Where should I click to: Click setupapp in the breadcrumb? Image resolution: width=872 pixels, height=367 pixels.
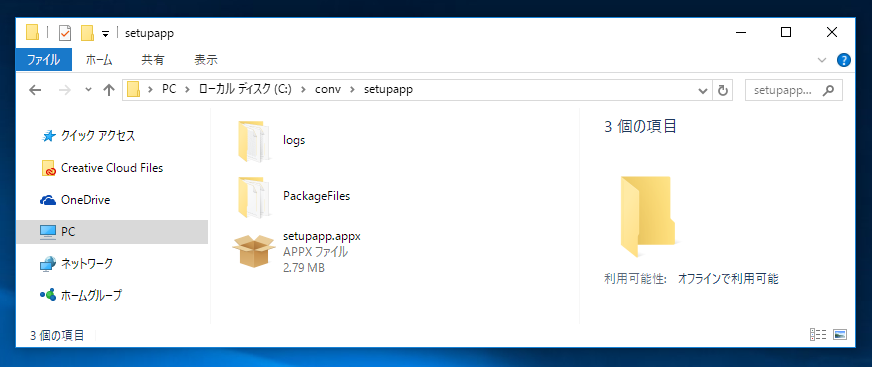388,90
